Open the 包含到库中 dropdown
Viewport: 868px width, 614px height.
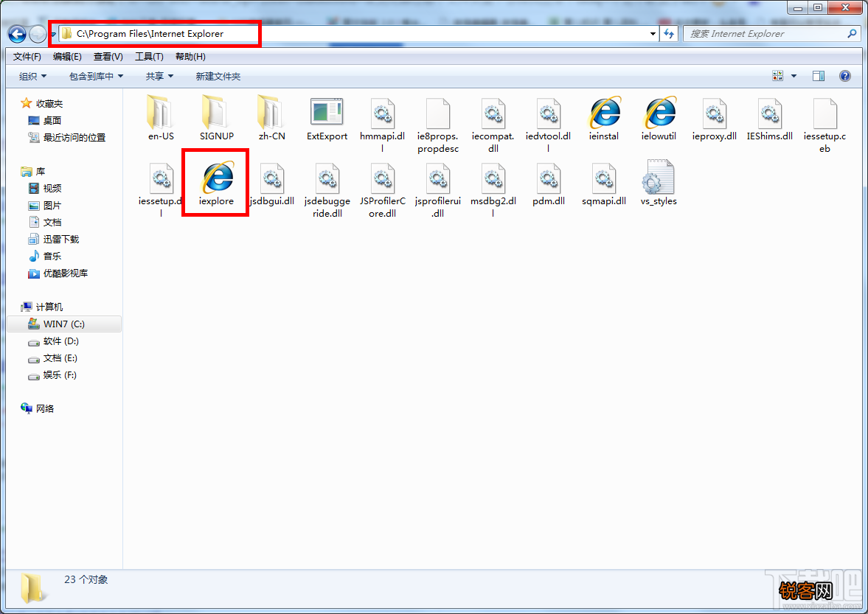click(x=96, y=77)
